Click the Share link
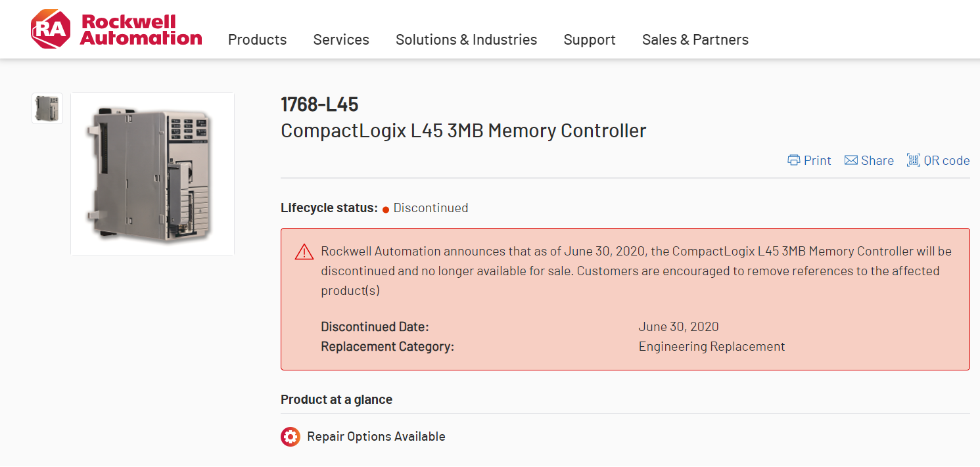This screenshot has width=980, height=467. point(877,160)
